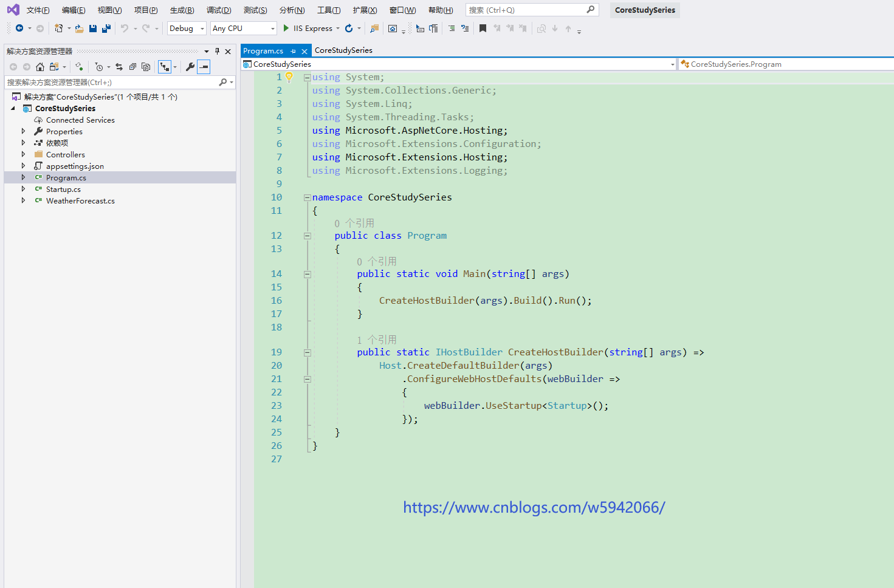Toggle the nested files view button
Screen dimensions: 894x588
[x=165, y=67]
